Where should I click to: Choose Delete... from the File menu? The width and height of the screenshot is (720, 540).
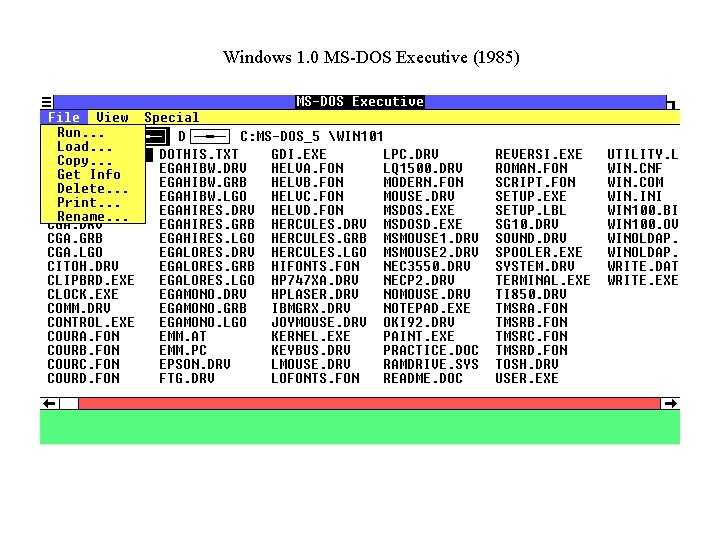point(93,189)
